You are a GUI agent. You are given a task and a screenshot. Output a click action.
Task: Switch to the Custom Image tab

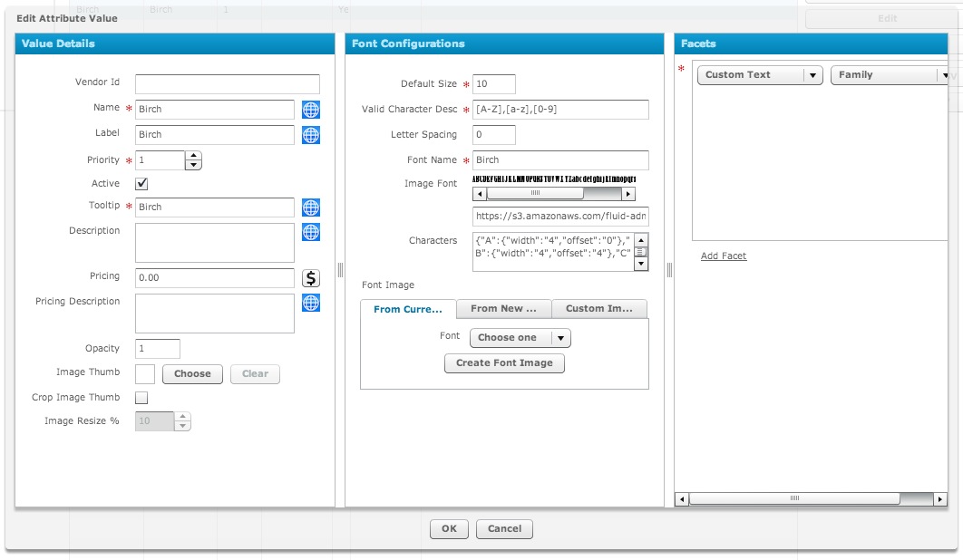pos(599,308)
